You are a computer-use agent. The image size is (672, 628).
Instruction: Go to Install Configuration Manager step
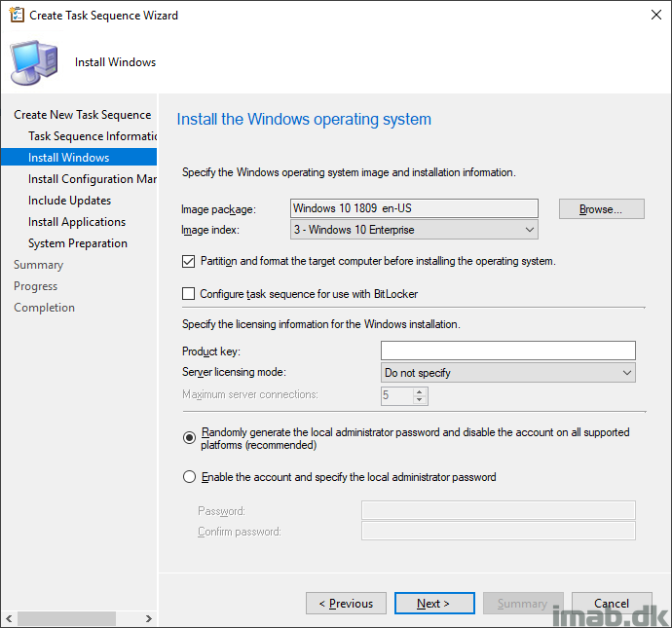[93, 179]
